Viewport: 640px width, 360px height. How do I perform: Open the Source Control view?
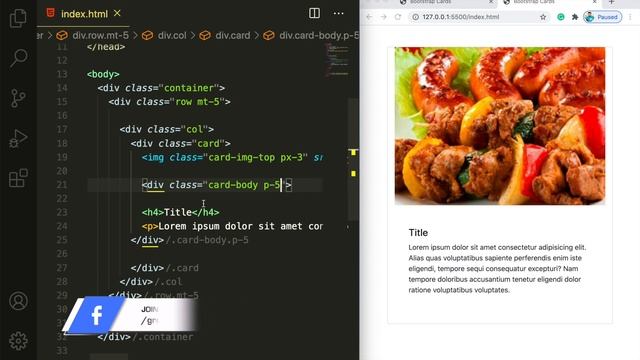pos(18,98)
